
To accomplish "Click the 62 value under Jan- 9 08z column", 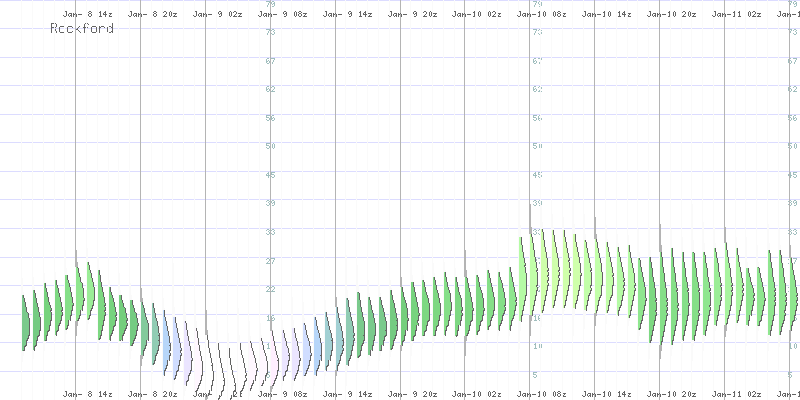I will pyautogui.click(x=269, y=90).
